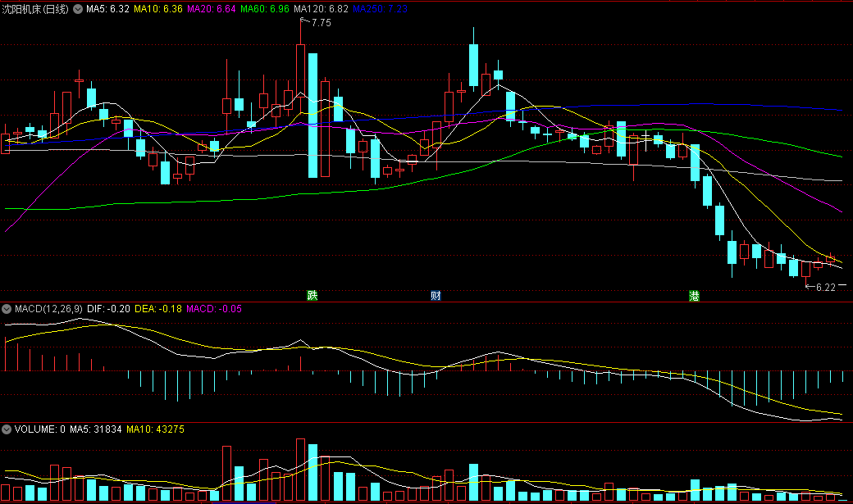The image size is (853, 504).
Task: Expand the VOLUME indicator settings arrow
Action: coord(7,429)
